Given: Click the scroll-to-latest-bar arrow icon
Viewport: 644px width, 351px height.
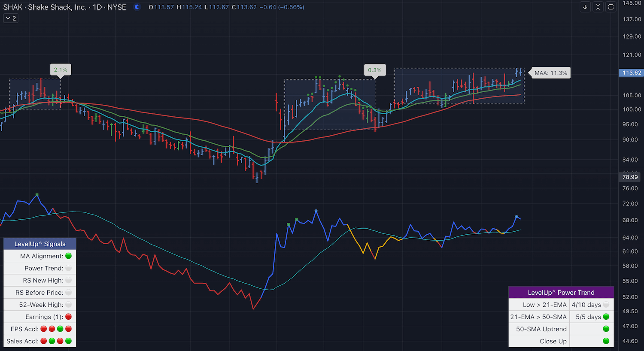Looking at the screenshot, I should click(x=585, y=7).
